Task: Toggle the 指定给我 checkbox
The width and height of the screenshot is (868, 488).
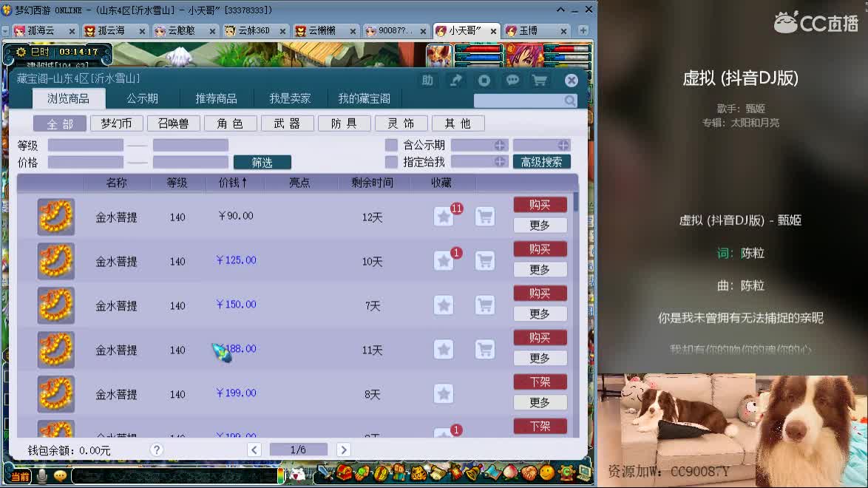Action: [391, 162]
